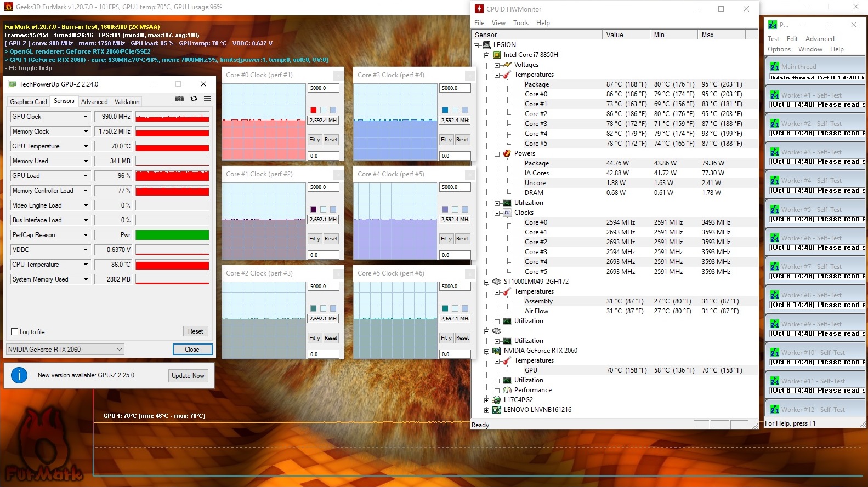Viewport: 868px width, 487px height.
Task: Enable the Log to file checkbox
Action: [x=15, y=331]
